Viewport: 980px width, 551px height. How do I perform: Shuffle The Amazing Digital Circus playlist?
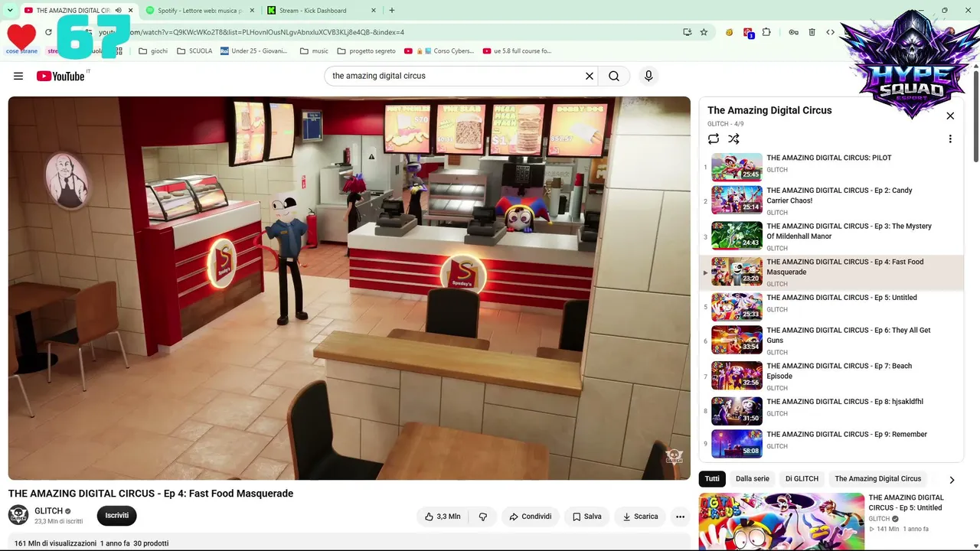[x=733, y=139]
